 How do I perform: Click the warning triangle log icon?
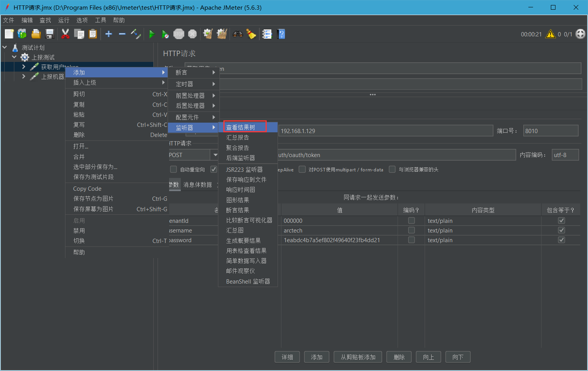coord(550,34)
